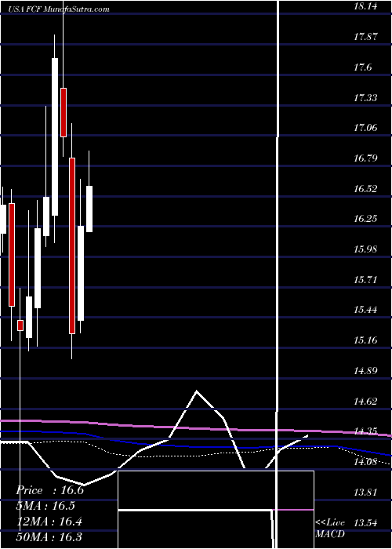This screenshot has width=392, height=549.
Task: Click the 14.35 price axis label
Action: coord(365,431)
